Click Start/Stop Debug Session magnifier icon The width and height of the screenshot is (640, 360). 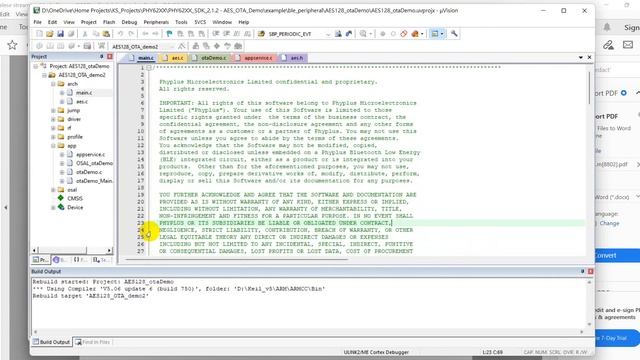(x=363, y=34)
